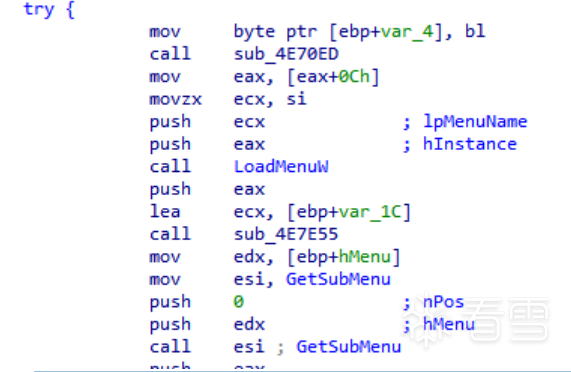
Task: Click the 'try {' line
Action: click(49, 9)
